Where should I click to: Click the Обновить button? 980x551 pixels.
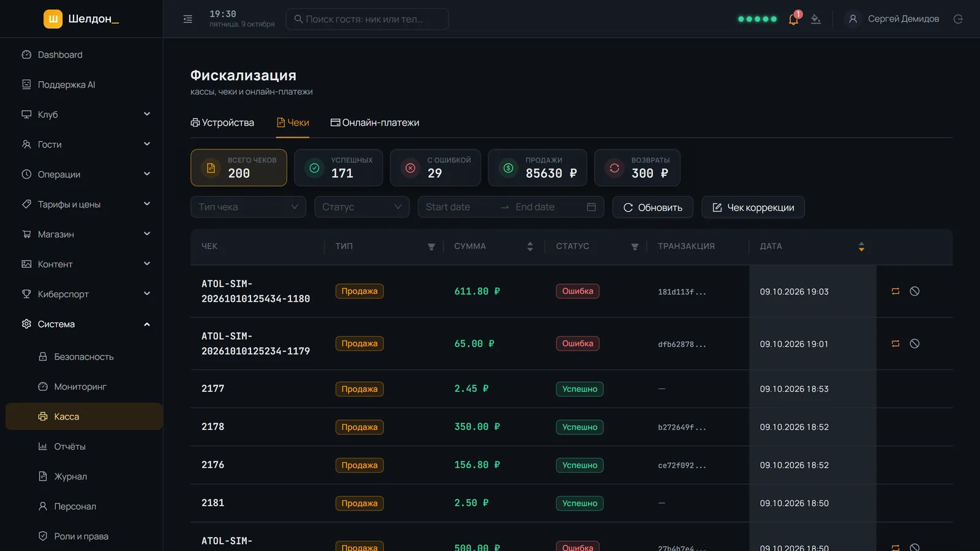(653, 207)
